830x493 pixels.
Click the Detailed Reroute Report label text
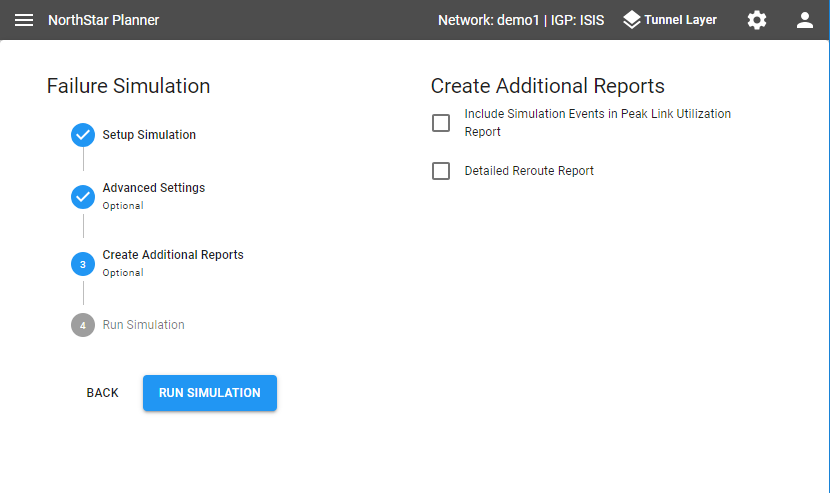[529, 171]
